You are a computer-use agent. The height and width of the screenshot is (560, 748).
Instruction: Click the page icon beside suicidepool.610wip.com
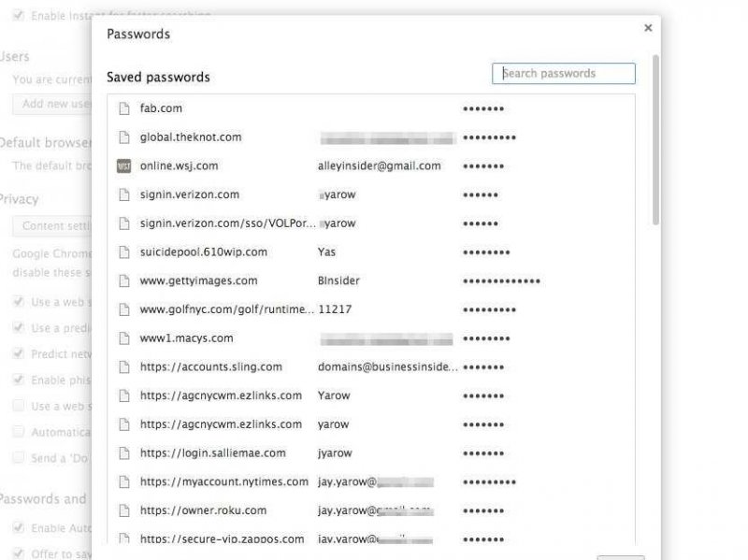click(x=123, y=252)
